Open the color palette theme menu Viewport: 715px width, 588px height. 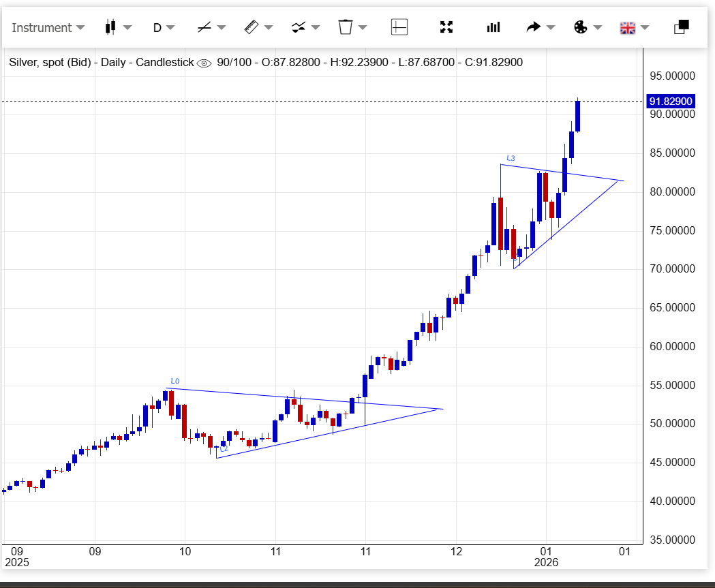tap(581, 27)
